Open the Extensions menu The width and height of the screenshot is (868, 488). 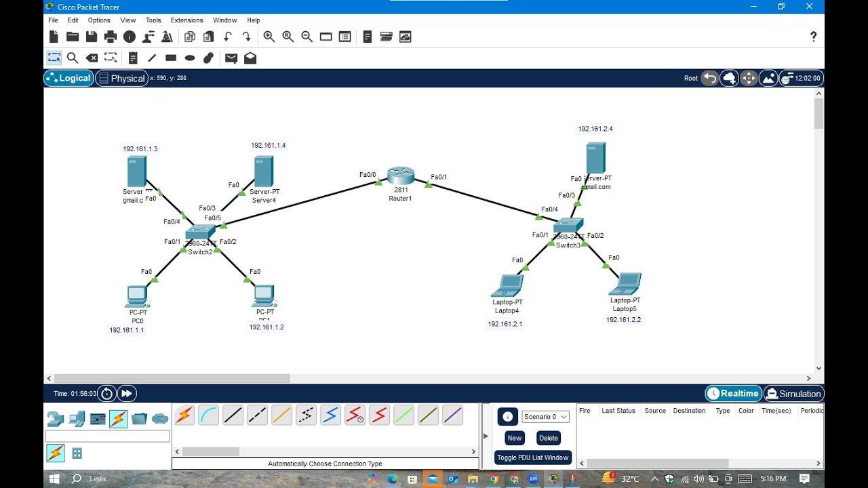click(186, 20)
